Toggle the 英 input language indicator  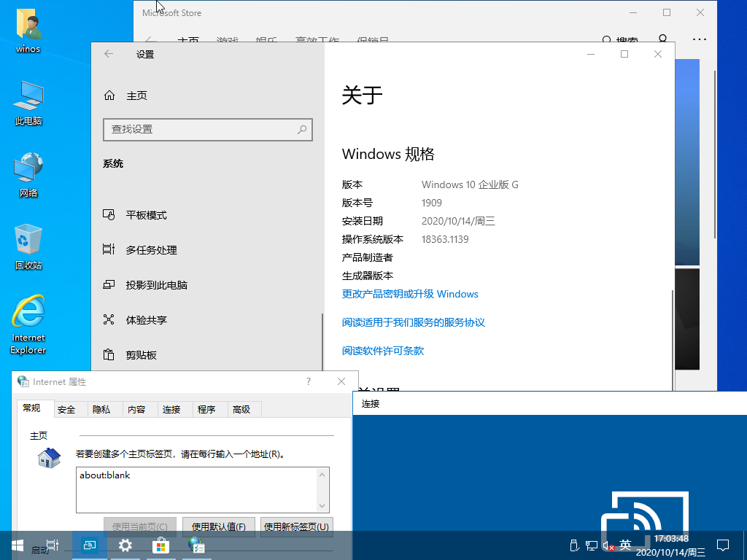point(625,545)
